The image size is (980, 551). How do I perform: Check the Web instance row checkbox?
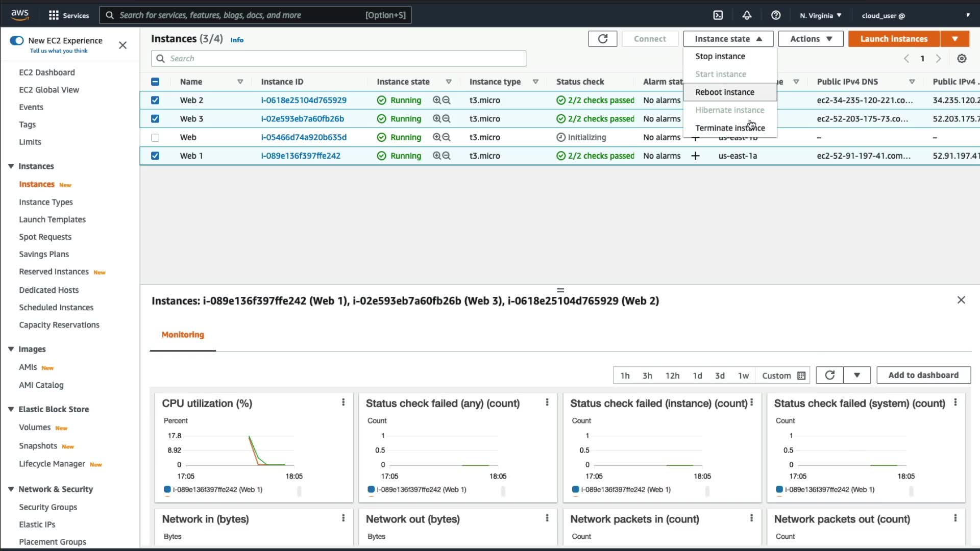coord(155,138)
